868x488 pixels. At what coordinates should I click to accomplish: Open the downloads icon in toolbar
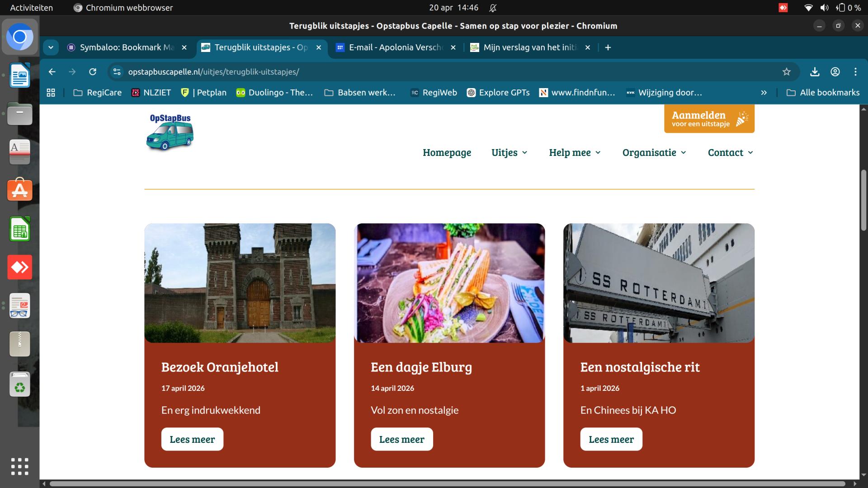[x=815, y=72]
